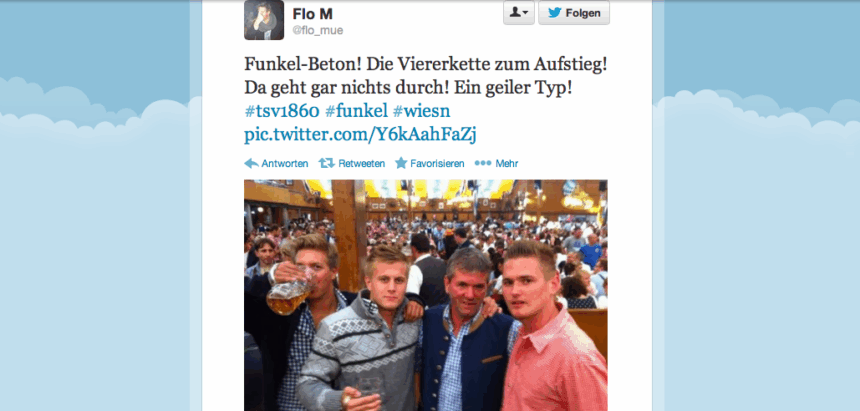Viewport: 860px width, 411px height.
Task: Click the favorite star icon
Action: tap(401, 163)
